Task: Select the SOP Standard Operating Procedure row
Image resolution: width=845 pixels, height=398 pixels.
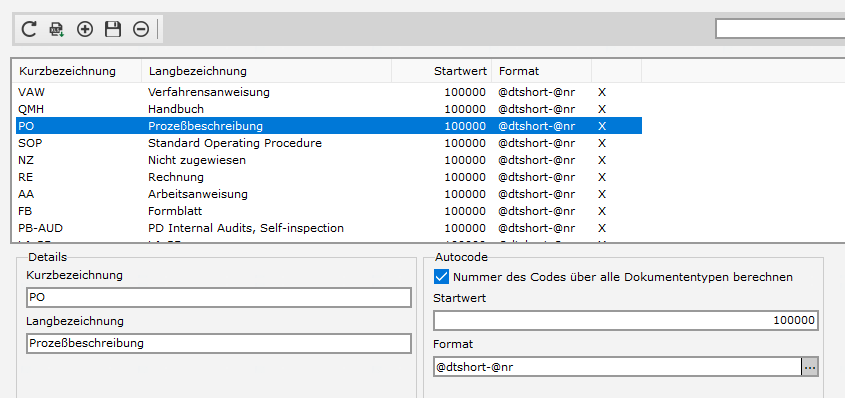Action: point(329,143)
